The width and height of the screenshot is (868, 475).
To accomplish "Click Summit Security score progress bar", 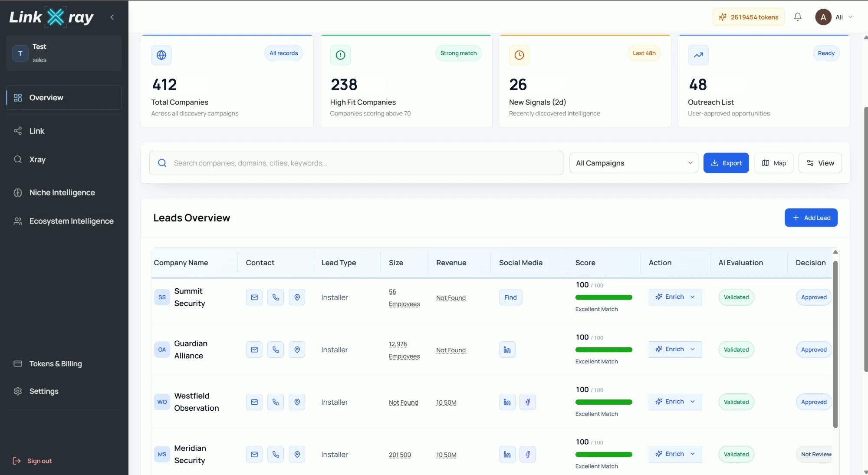I will click(x=604, y=297).
